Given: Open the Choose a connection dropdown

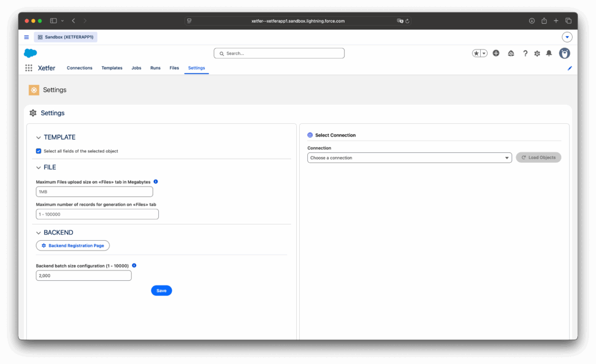Looking at the screenshot, I should [409, 158].
